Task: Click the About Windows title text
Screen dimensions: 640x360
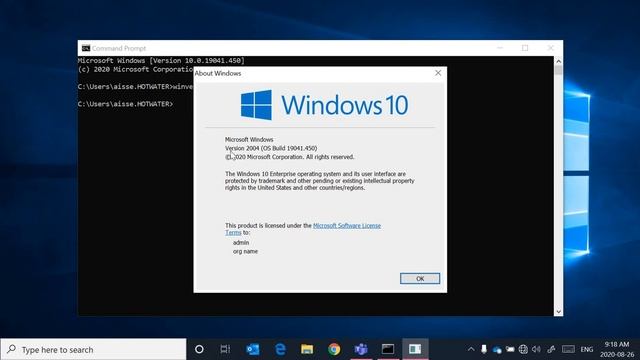Action: pyautogui.click(x=218, y=73)
